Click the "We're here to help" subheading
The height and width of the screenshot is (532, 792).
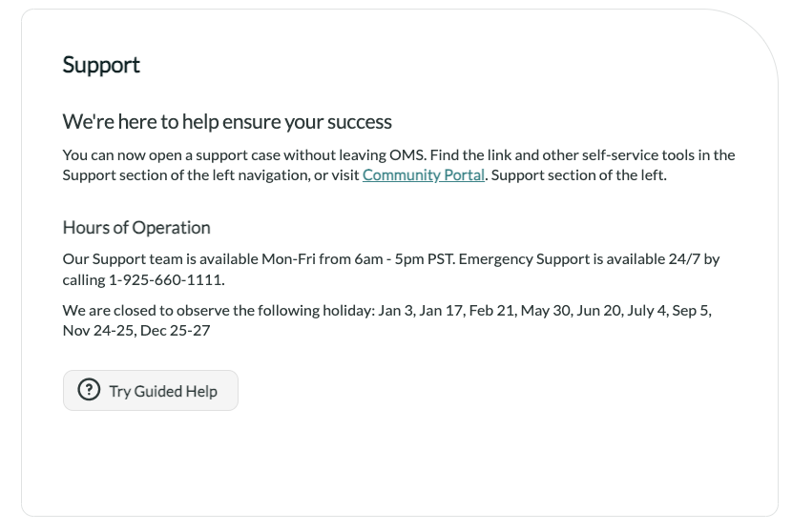point(227,122)
